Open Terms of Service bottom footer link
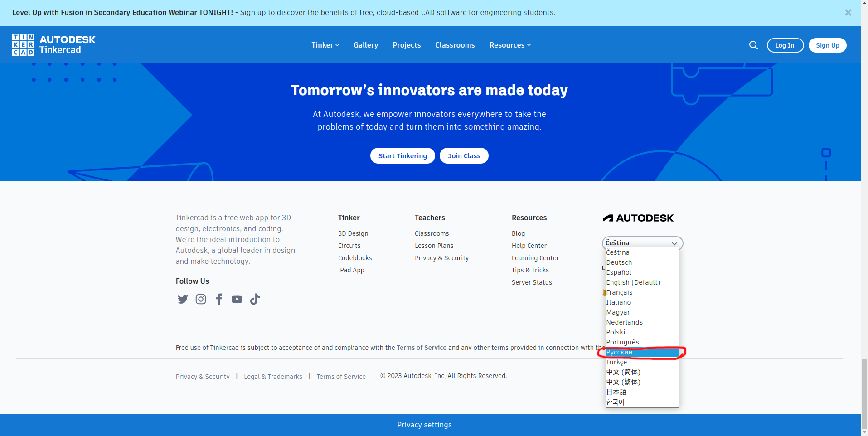Image resolution: width=868 pixels, height=436 pixels. pyautogui.click(x=341, y=377)
